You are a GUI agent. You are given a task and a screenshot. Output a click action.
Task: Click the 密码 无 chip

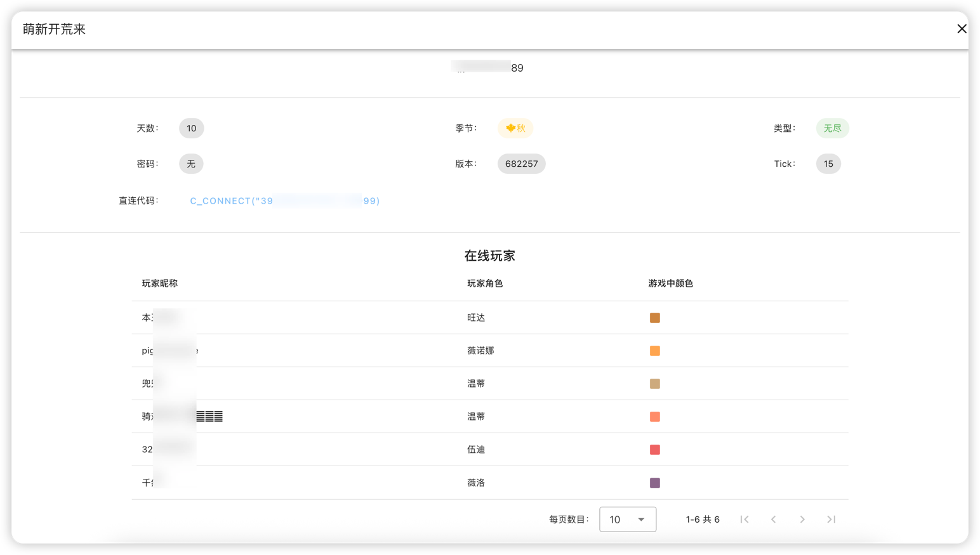[x=191, y=164]
